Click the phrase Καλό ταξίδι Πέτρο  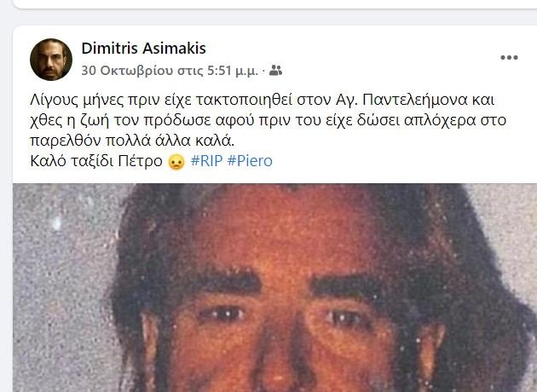(x=96, y=161)
